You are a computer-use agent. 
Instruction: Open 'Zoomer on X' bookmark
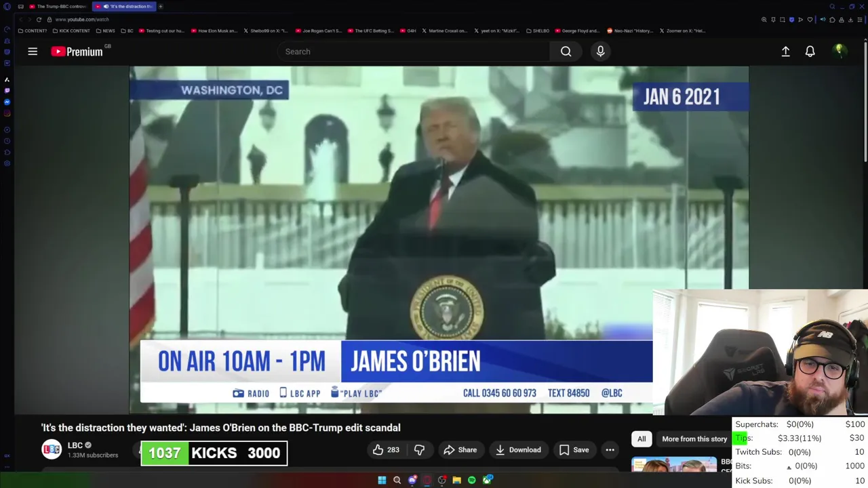682,30
